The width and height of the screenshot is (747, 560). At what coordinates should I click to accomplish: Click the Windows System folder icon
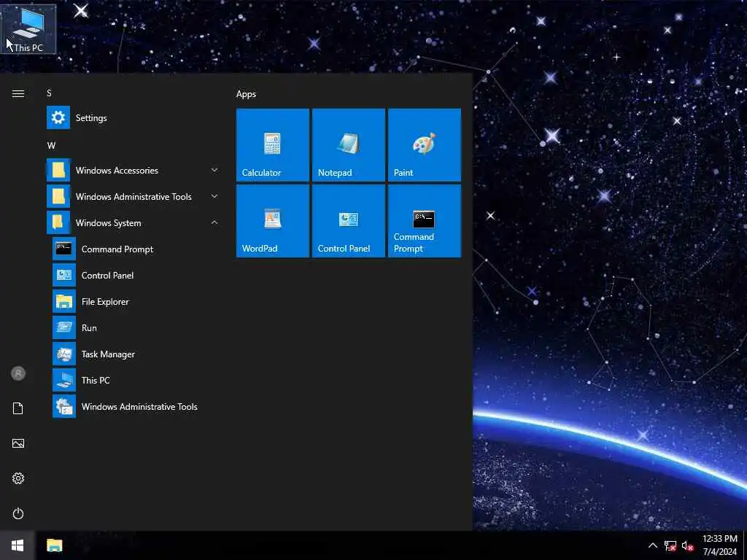pyautogui.click(x=58, y=223)
